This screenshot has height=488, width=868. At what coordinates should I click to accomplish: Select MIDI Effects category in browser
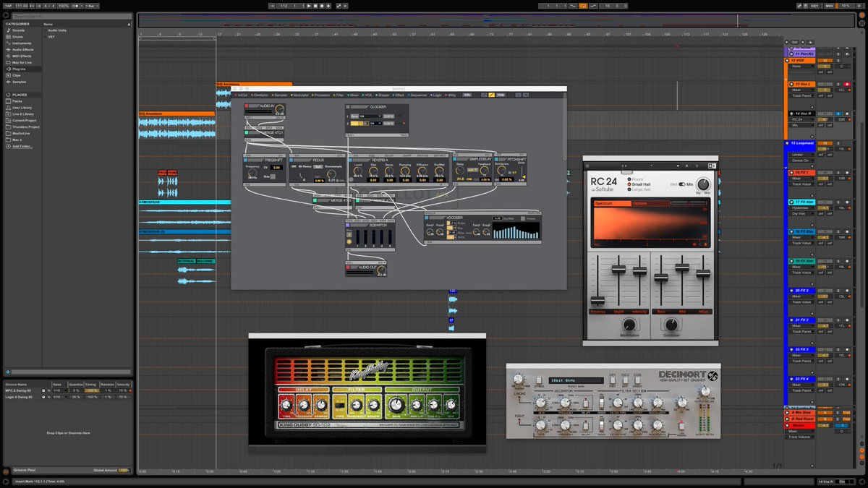[x=22, y=56]
